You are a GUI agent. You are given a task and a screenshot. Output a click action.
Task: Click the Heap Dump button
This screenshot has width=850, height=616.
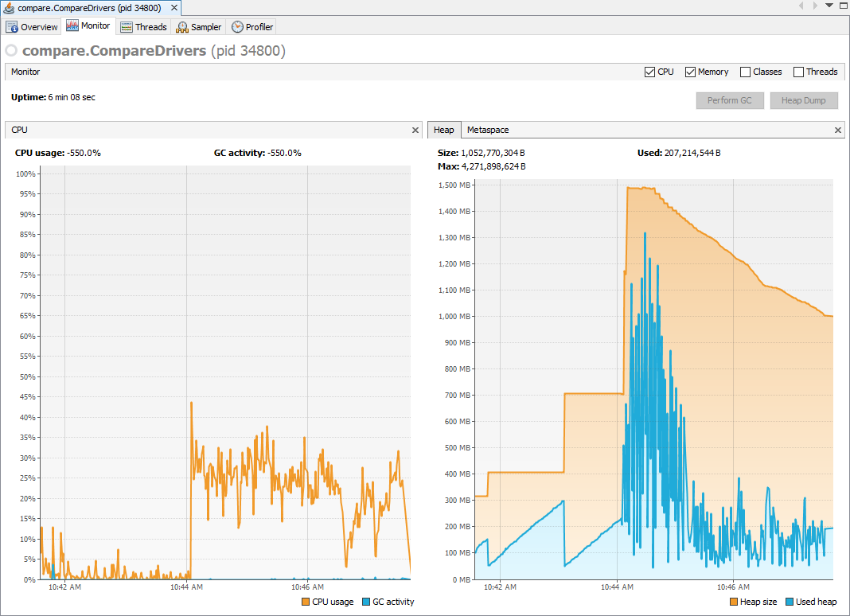click(x=804, y=101)
